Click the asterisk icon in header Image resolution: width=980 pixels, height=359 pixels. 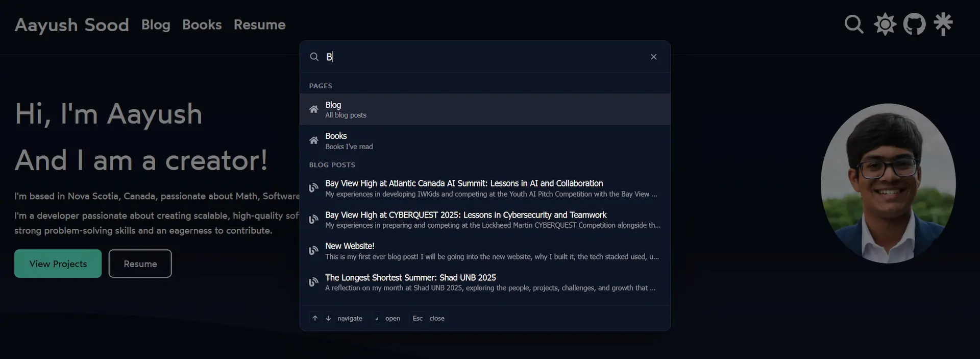[943, 24]
